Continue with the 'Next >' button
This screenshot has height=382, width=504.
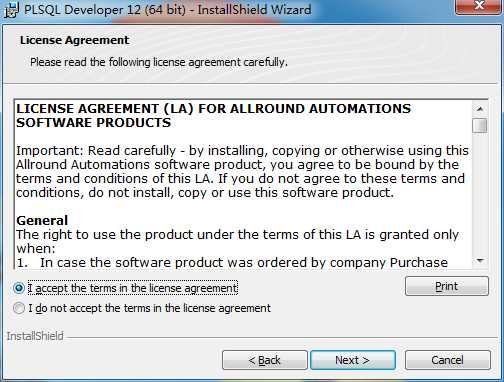353,360
